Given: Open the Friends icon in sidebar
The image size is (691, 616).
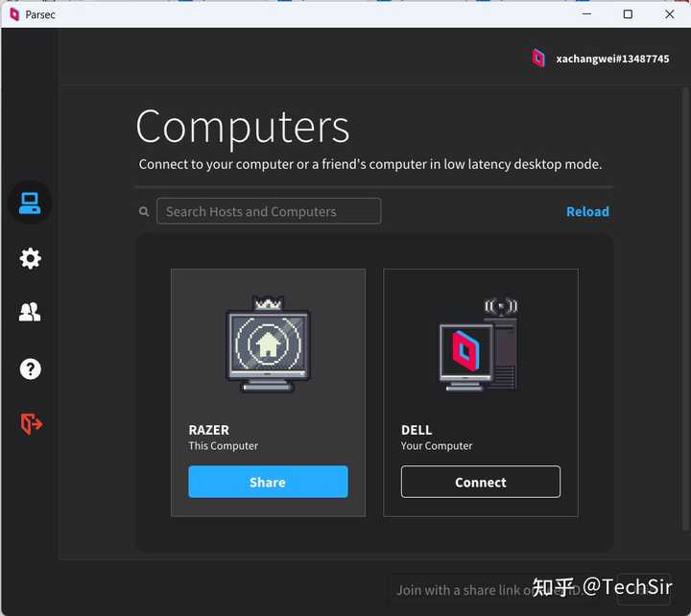Looking at the screenshot, I should tap(30, 312).
